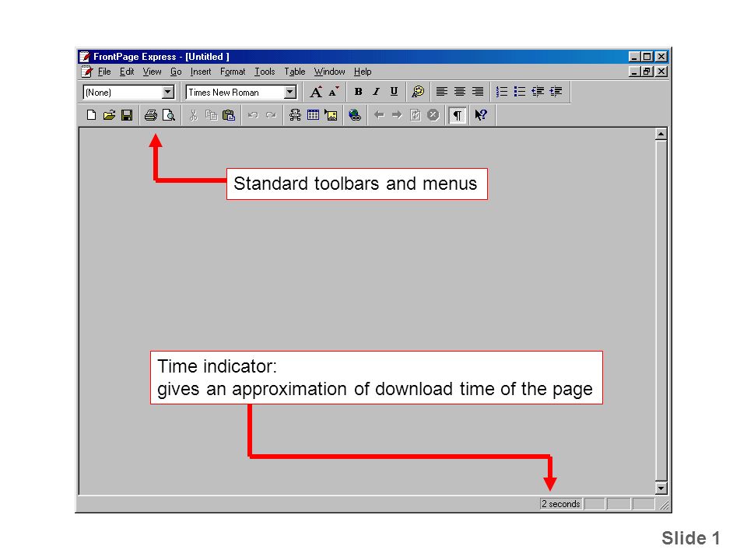
Task: Increase text size with large A
Action: 316,92
